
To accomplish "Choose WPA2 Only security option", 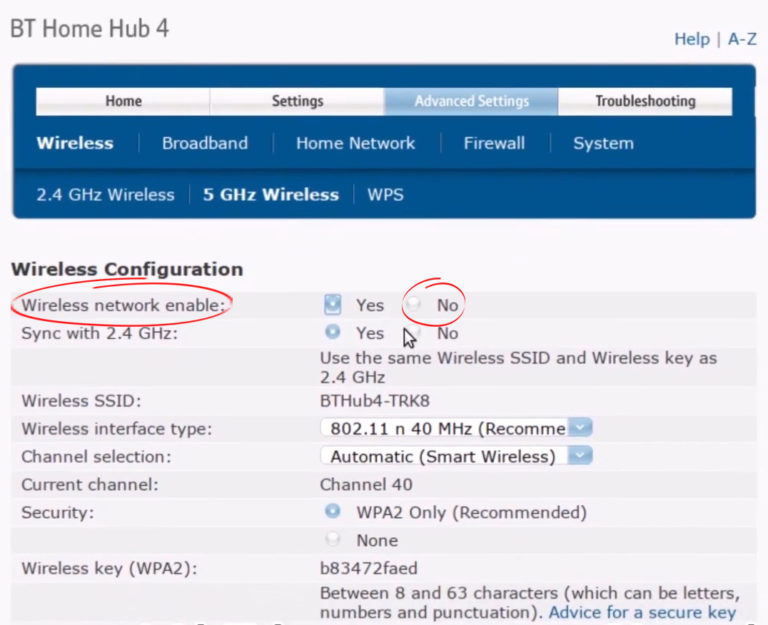I will tap(333, 511).
